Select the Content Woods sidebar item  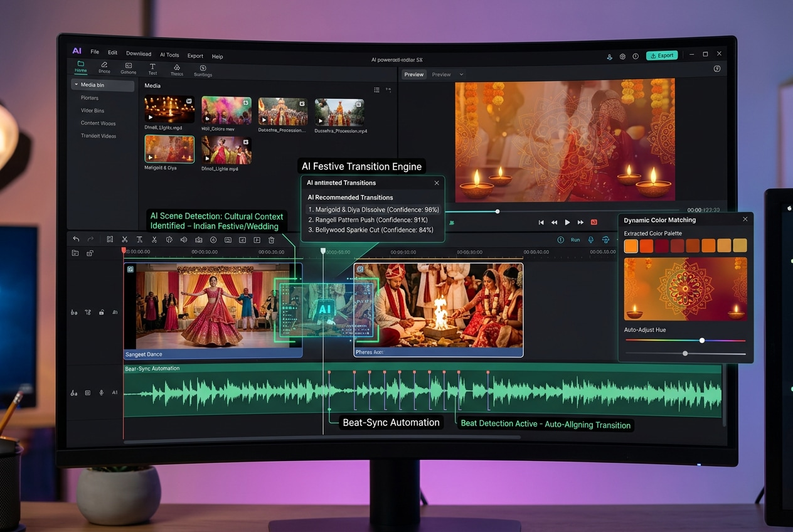tap(98, 123)
